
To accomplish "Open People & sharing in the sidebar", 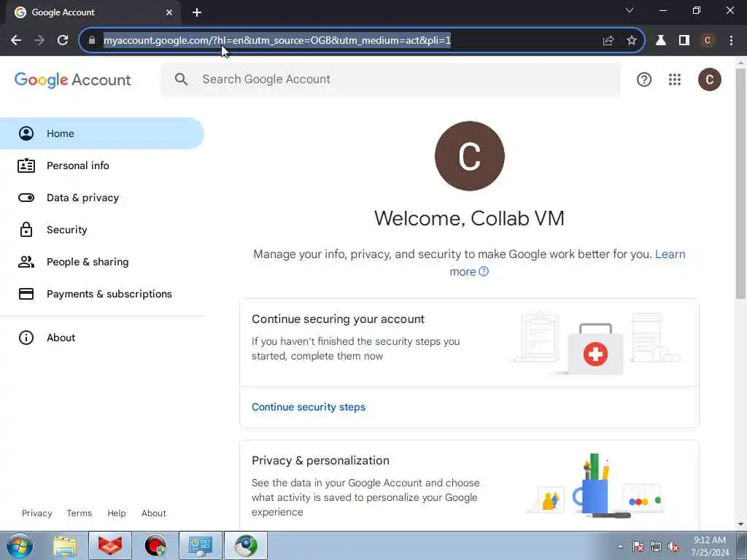I will [102, 262].
